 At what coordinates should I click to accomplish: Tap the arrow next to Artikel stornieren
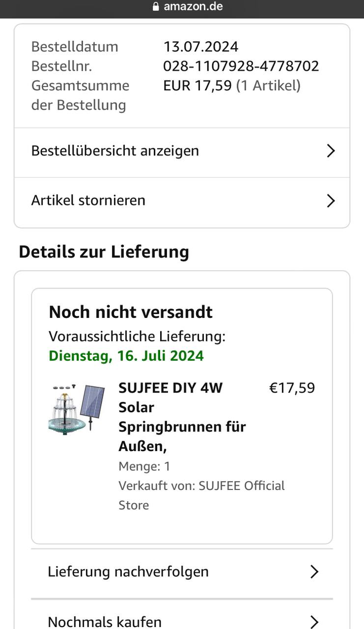331,200
